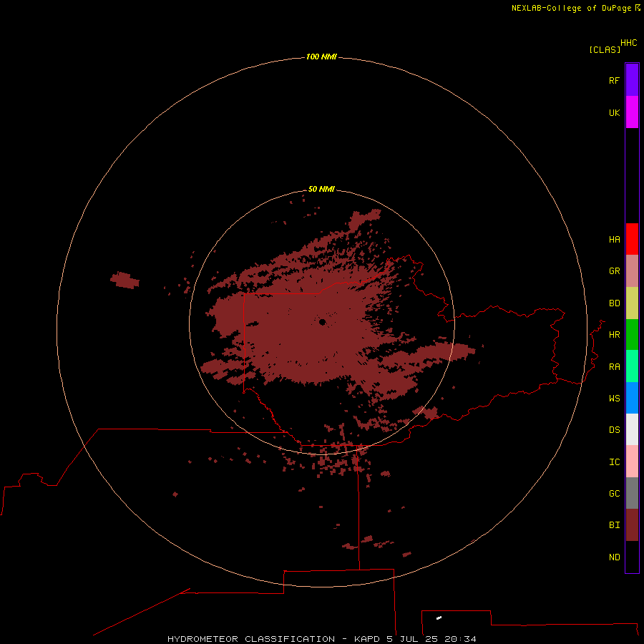
Task: Click the IC legend label
Action: (x=614, y=462)
